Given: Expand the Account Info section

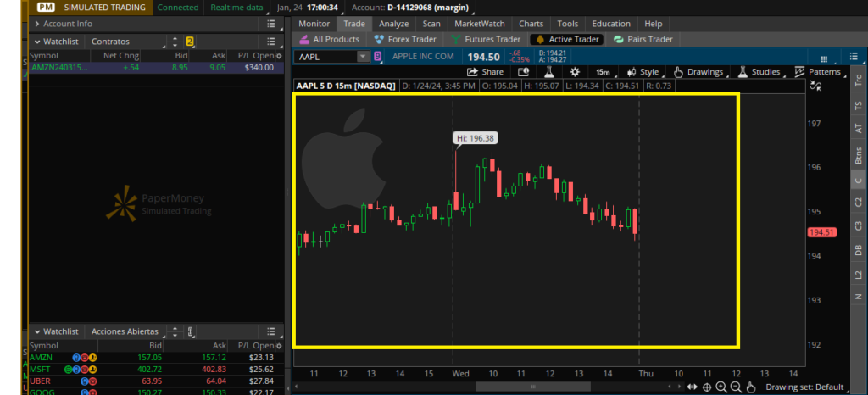Looking at the screenshot, I should pyautogui.click(x=37, y=24).
